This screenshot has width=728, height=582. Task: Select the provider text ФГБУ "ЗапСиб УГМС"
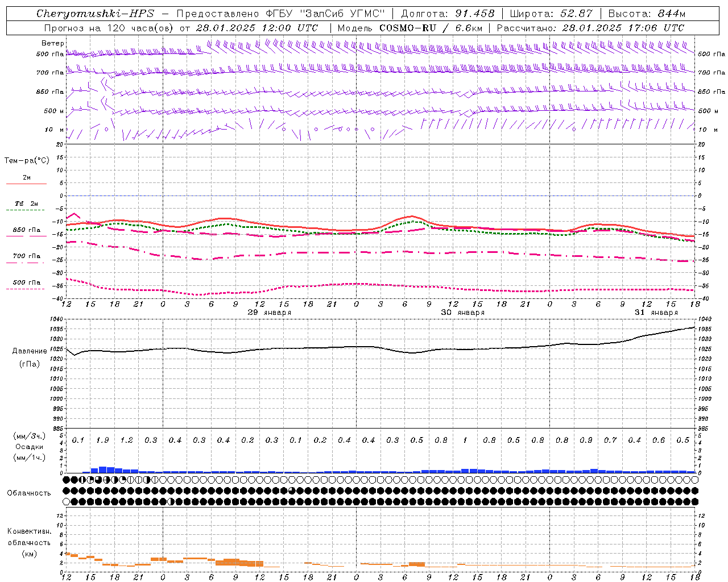(x=325, y=14)
